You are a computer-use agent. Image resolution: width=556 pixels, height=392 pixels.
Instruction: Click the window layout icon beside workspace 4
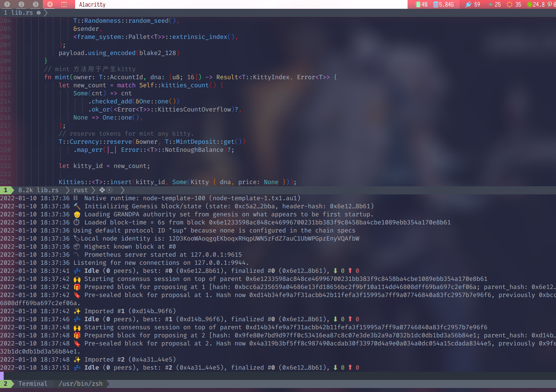coord(64,4)
